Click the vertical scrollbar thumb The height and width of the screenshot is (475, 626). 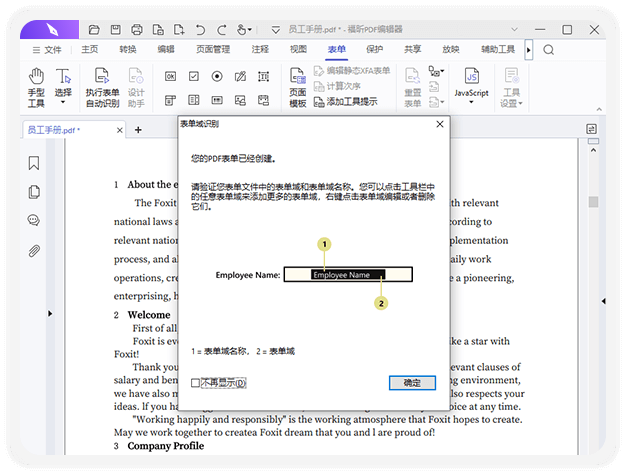[x=593, y=202]
